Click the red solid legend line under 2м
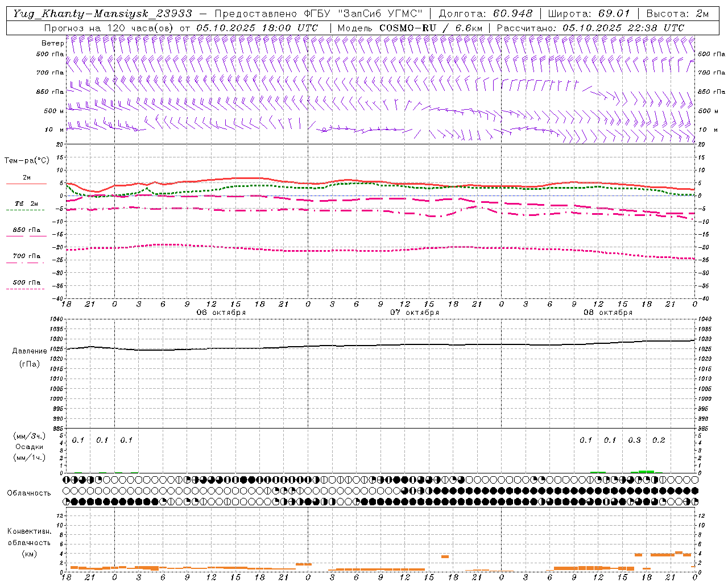This screenshot has width=728, height=582. pos(26,184)
